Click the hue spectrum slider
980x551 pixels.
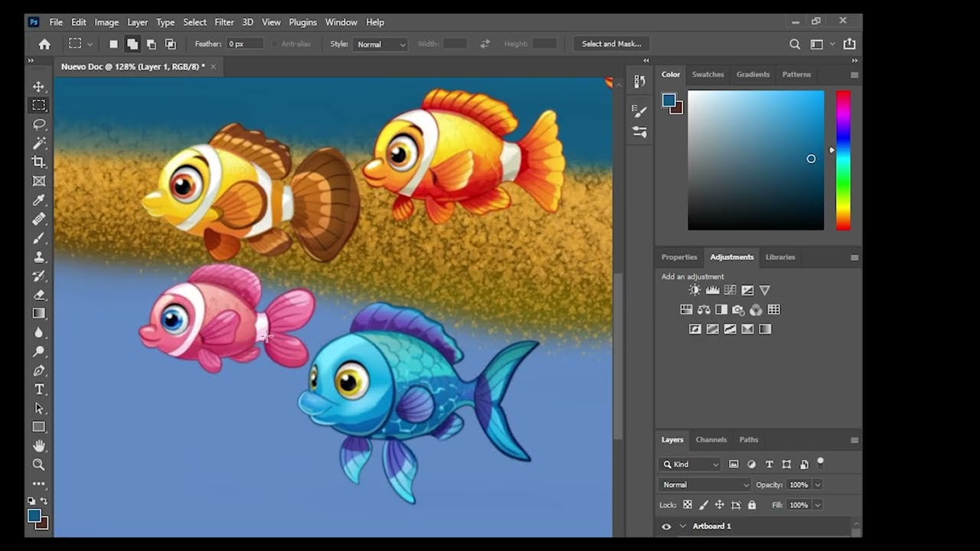click(843, 160)
